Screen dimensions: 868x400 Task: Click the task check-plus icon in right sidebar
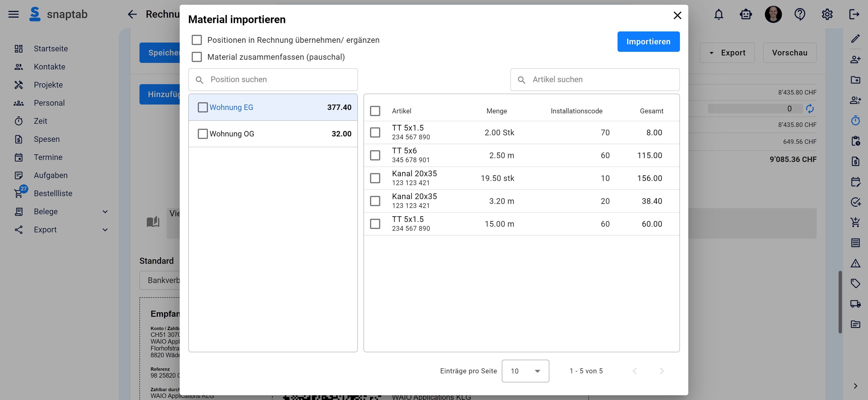855,202
